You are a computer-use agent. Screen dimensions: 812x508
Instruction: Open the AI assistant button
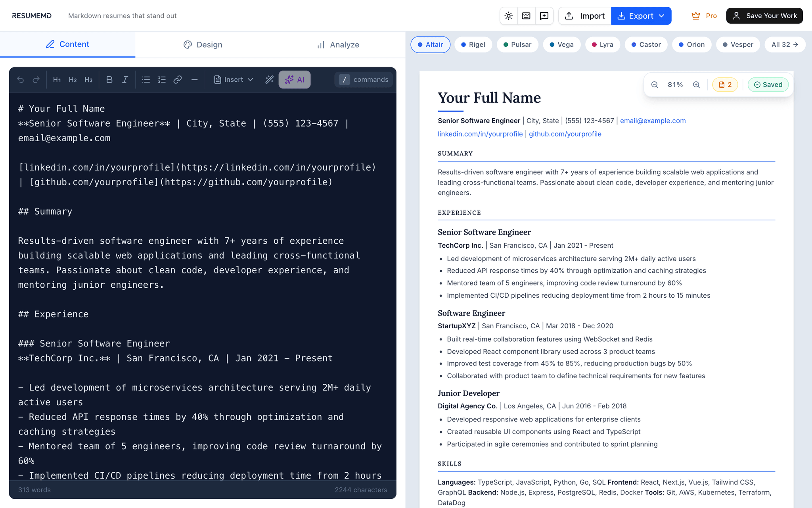click(x=295, y=80)
